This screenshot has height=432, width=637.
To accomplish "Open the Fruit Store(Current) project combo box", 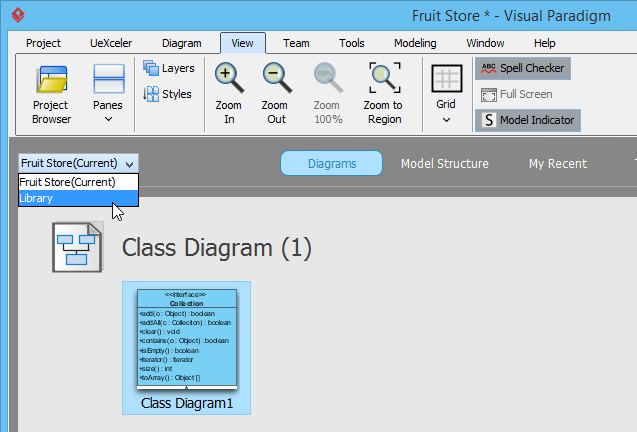I will coord(78,163).
